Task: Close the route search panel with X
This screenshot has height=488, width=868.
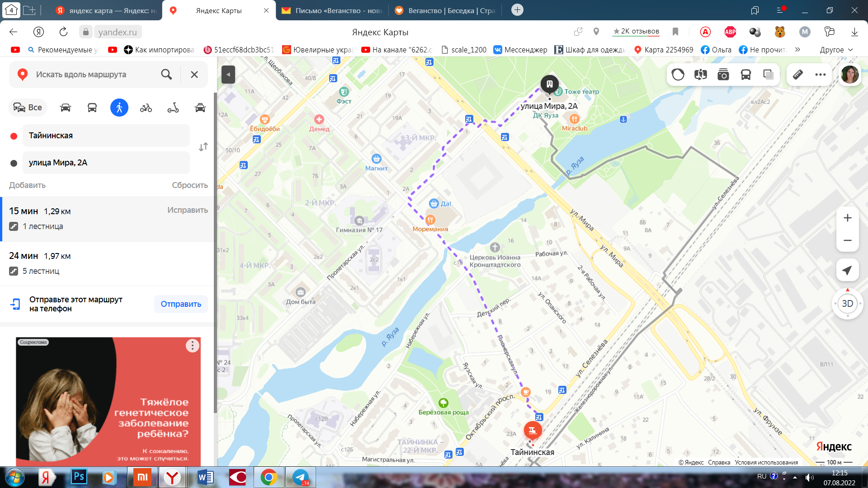Action: [194, 75]
